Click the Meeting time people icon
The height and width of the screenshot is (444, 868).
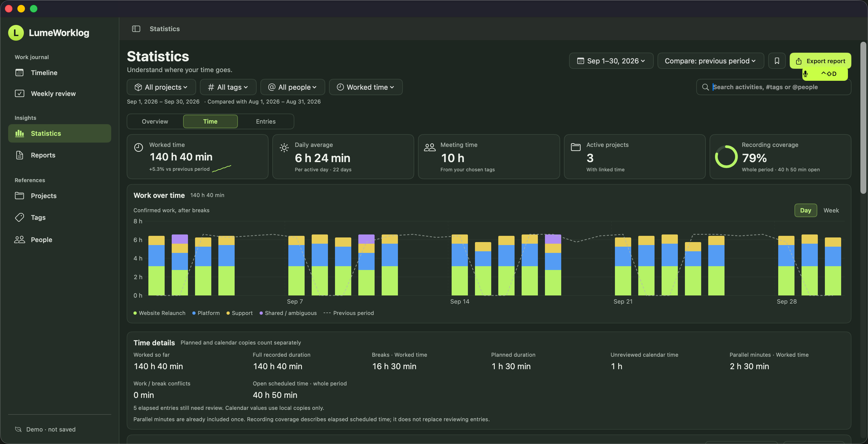point(430,147)
